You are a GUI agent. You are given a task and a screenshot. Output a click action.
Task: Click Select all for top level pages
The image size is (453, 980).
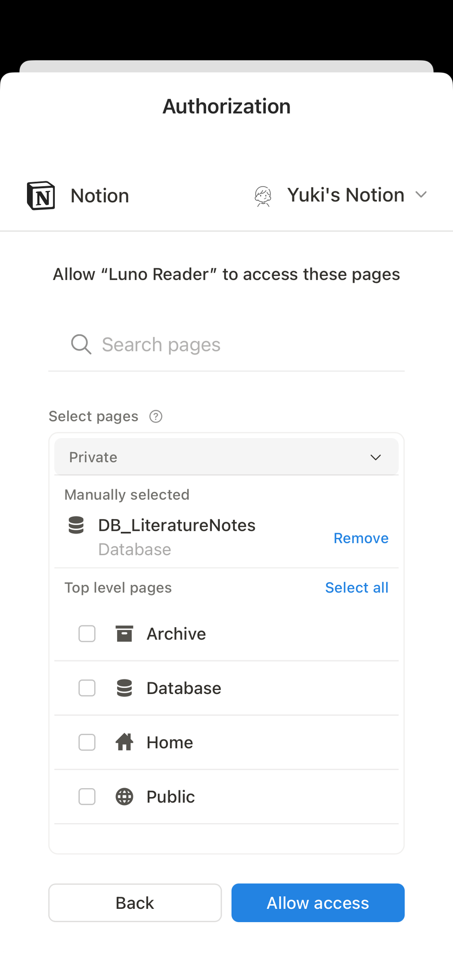(x=357, y=587)
